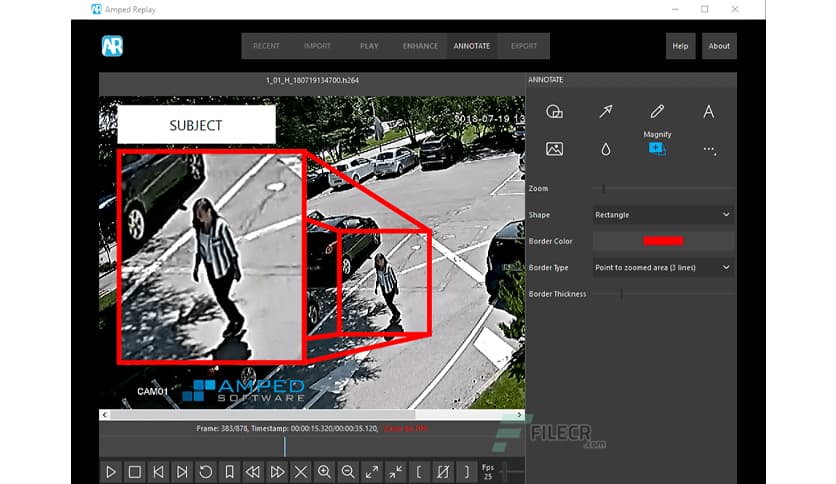Switch to the PLAY tab

click(x=369, y=46)
